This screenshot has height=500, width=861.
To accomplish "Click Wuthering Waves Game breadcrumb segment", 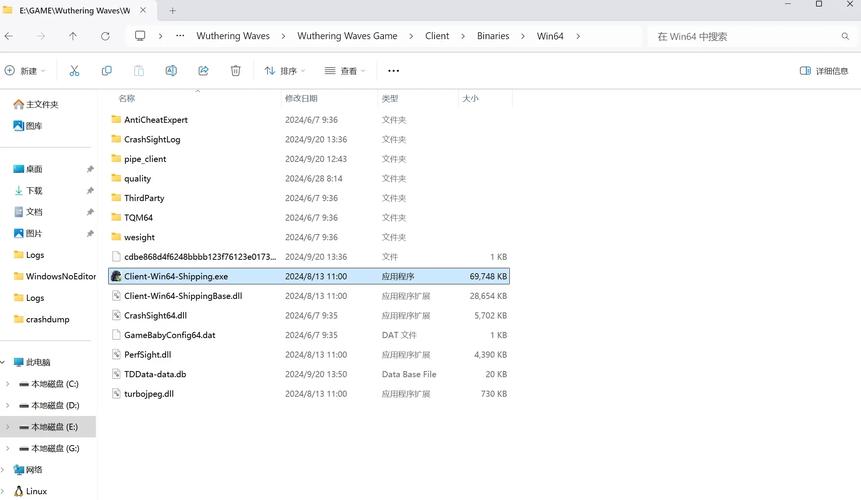I will point(347,36).
